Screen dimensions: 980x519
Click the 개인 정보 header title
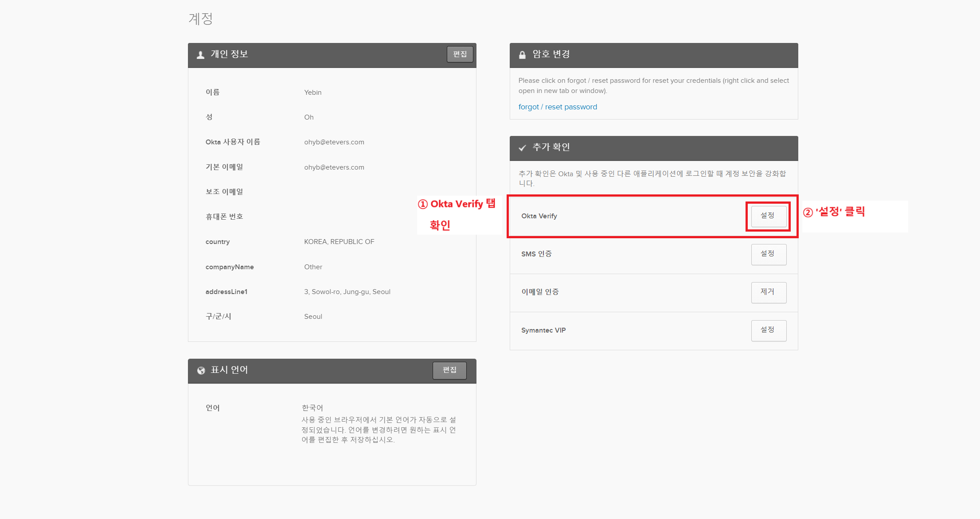(229, 54)
